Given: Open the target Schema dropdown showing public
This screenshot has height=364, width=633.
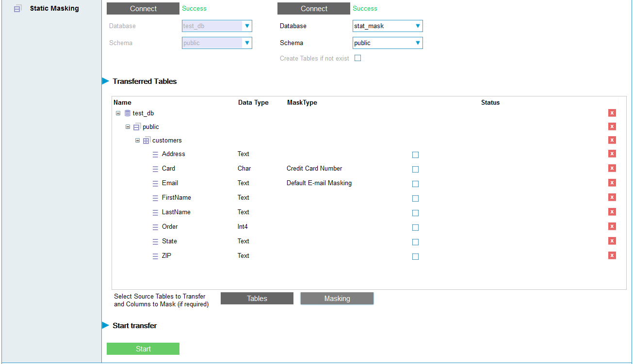Looking at the screenshot, I should [417, 43].
